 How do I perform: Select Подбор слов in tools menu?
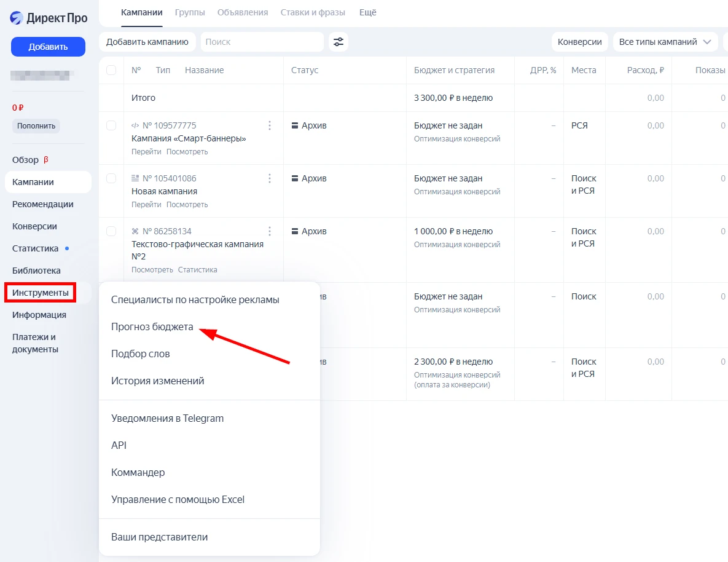point(141,354)
